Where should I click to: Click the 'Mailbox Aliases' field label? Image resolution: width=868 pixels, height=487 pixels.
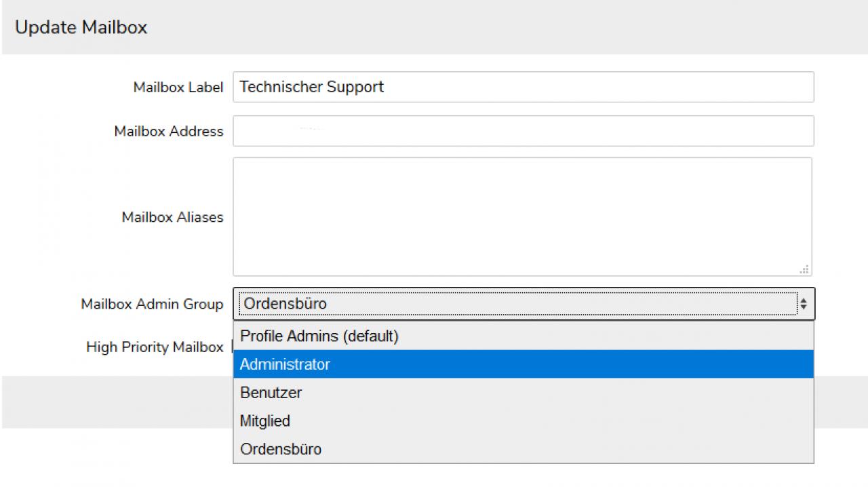point(172,217)
